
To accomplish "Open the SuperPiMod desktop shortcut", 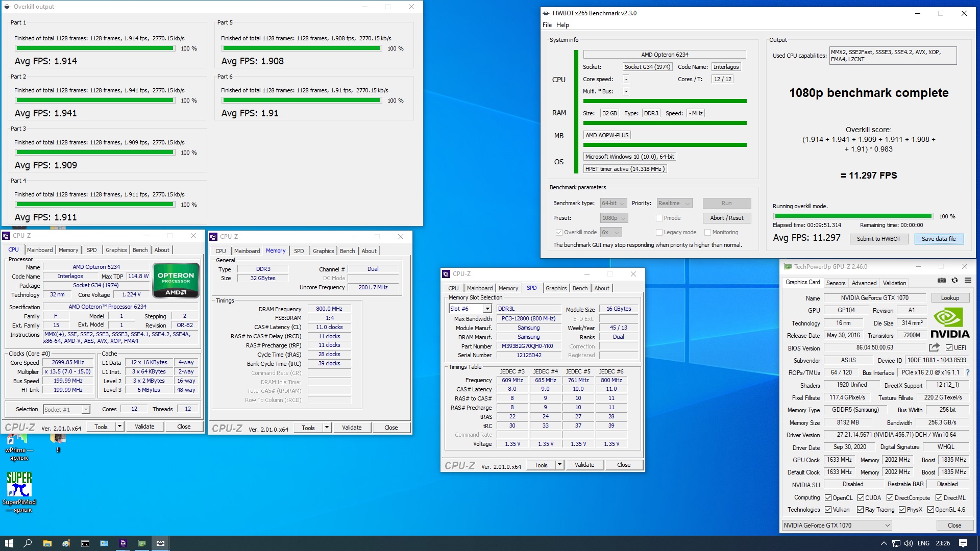I will [x=19, y=491].
